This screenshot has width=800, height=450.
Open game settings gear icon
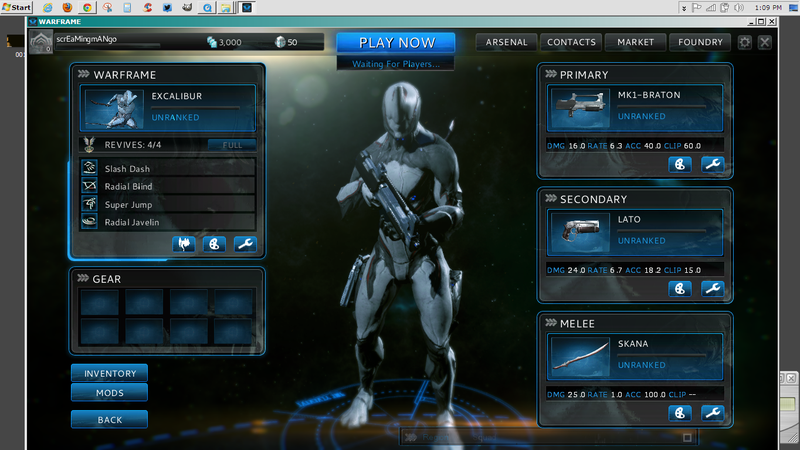pos(744,42)
